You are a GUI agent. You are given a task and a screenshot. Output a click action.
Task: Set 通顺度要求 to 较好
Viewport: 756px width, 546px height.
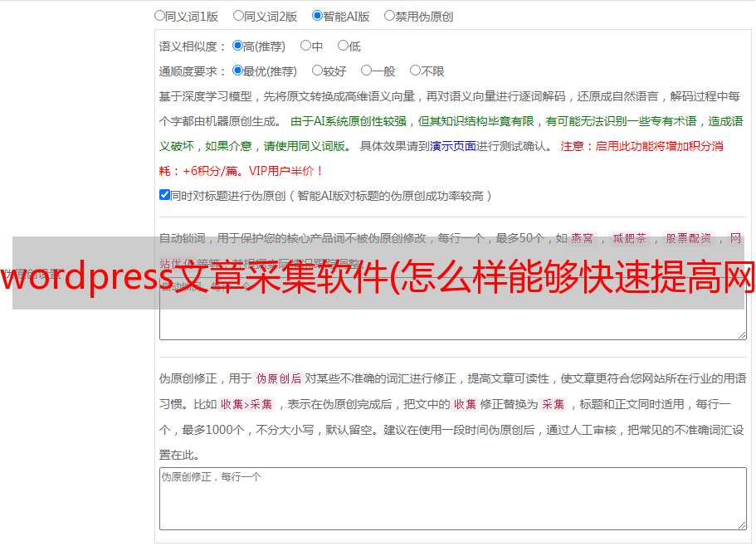317,71
